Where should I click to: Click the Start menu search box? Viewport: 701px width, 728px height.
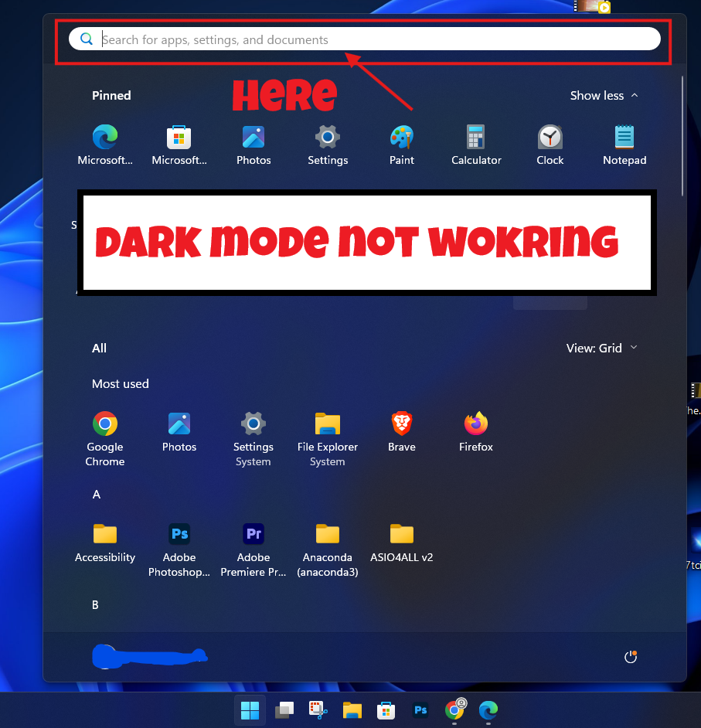[365, 39]
